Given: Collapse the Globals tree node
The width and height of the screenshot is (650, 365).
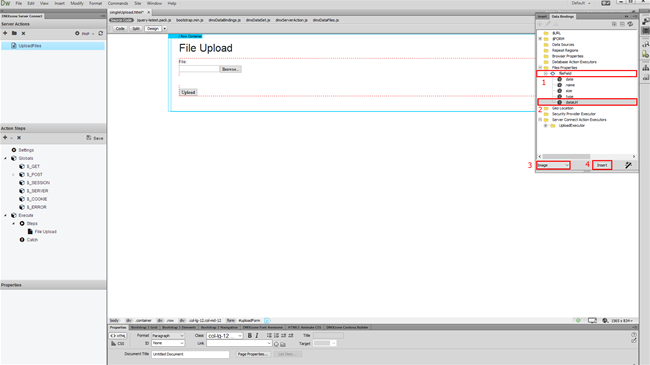Looking at the screenshot, I should [5, 158].
